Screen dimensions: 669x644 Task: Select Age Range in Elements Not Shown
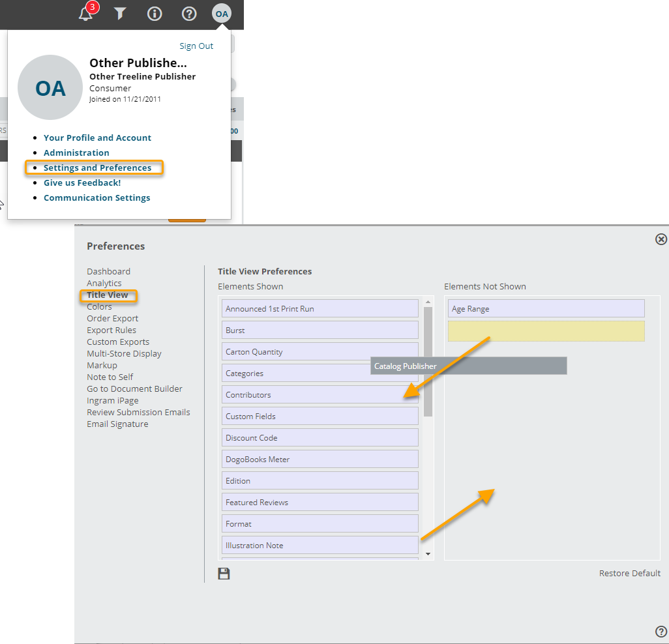(546, 308)
